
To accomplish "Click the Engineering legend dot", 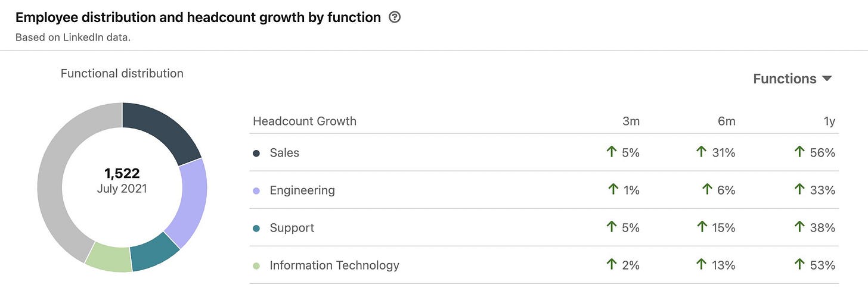I will point(256,190).
